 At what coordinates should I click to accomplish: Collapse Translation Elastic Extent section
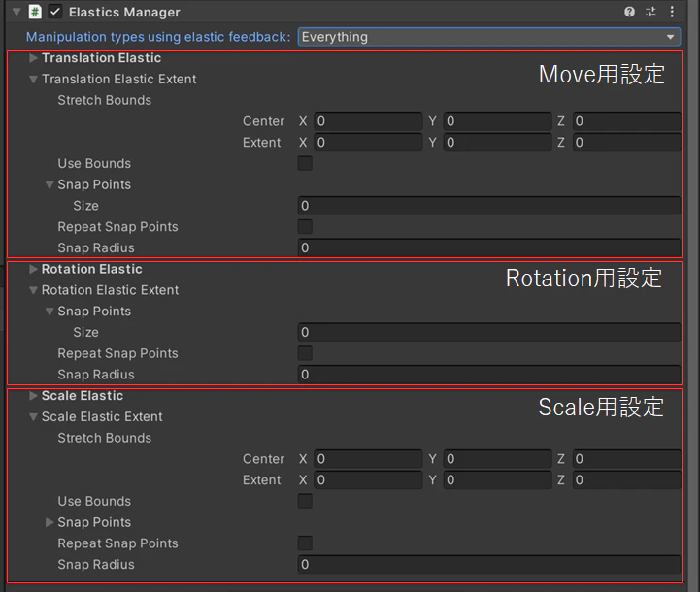click(x=33, y=80)
